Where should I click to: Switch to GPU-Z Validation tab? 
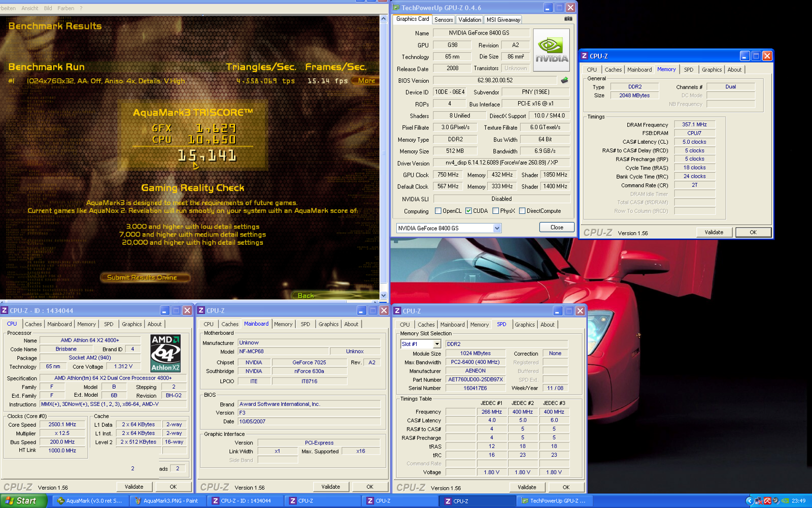point(469,20)
